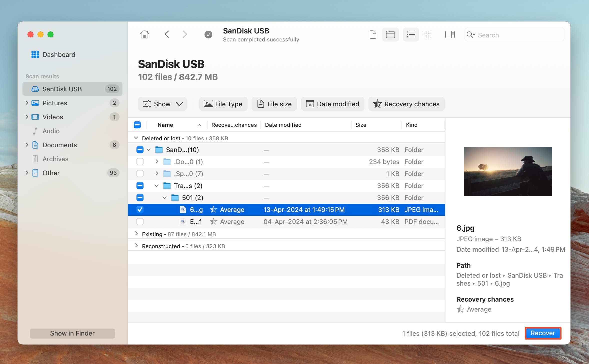The image size is (589, 364).
Task: Navigate back with the left arrow
Action: click(167, 34)
